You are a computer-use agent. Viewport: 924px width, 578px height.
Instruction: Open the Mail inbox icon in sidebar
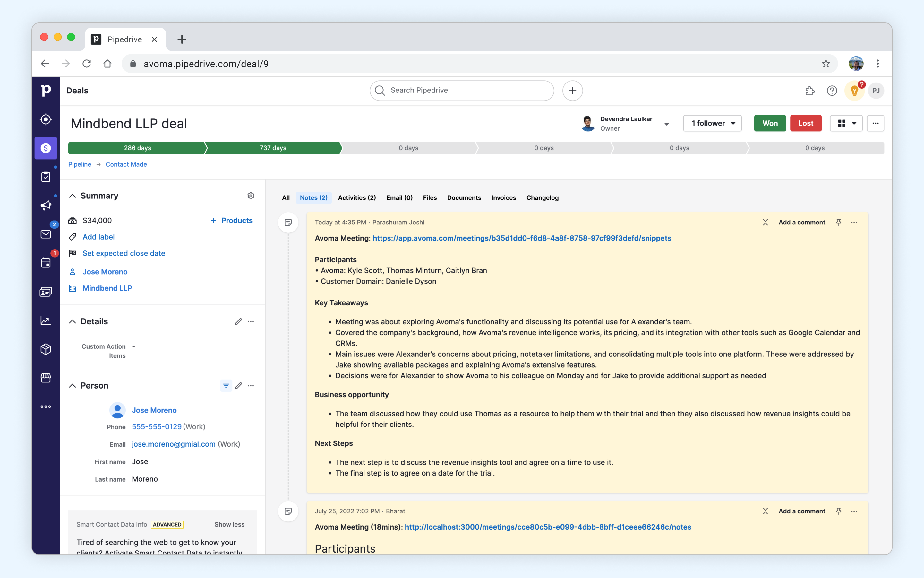[x=46, y=234]
